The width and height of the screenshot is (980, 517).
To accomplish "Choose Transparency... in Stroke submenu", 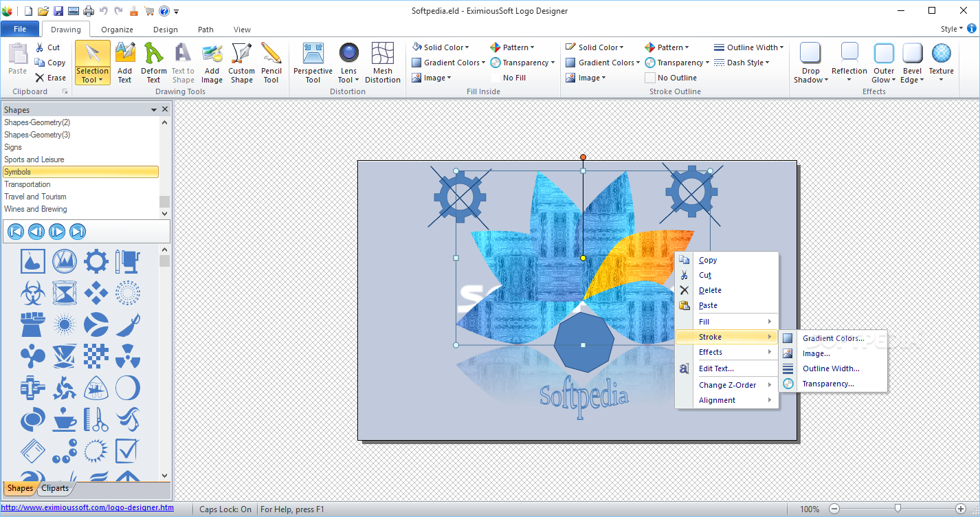I will (833, 384).
